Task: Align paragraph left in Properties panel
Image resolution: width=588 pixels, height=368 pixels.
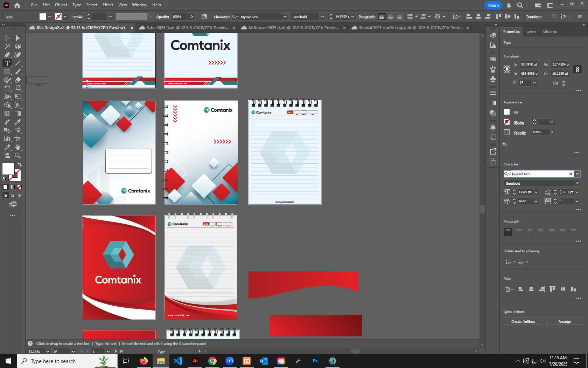Action: [x=508, y=232]
